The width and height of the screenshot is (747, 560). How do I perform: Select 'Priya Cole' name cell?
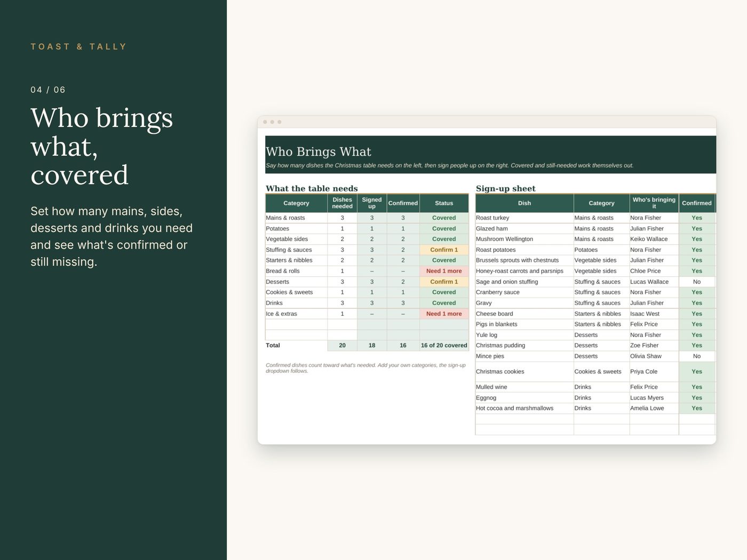654,372
